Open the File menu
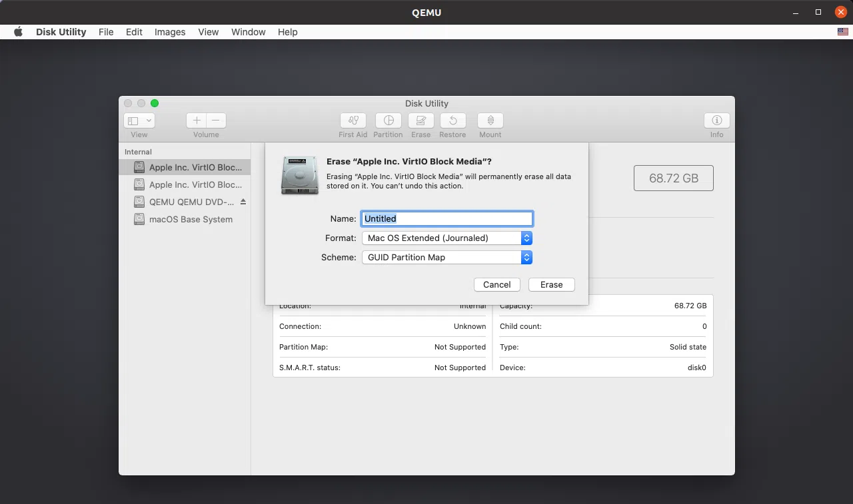Image resolution: width=853 pixels, height=504 pixels. pos(106,32)
